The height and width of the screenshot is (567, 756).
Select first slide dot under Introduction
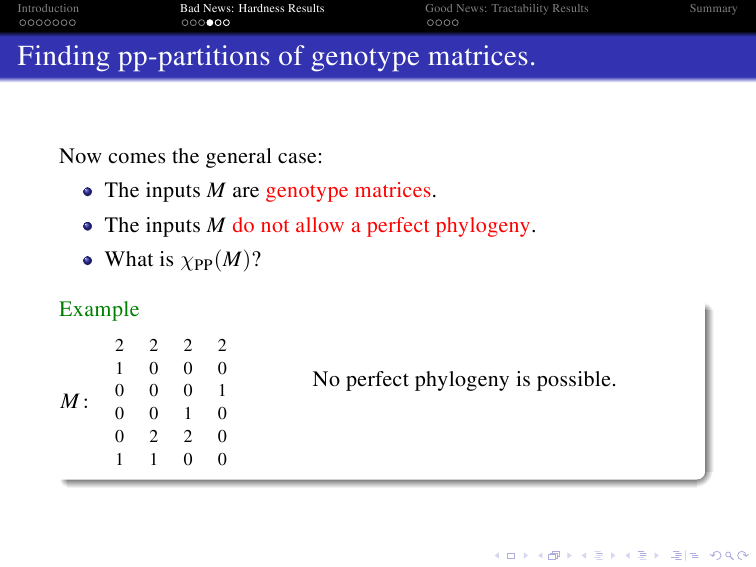[x=22, y=21]
